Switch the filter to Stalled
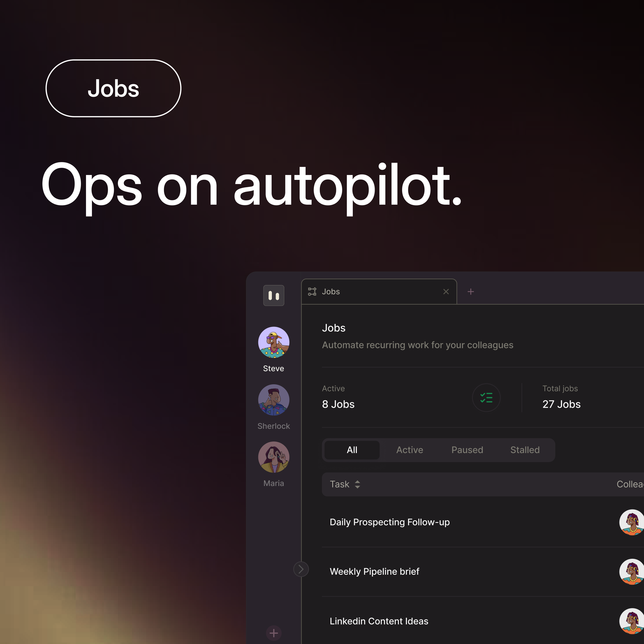Screen dimensions: 644x644 [x=525, y=450]
